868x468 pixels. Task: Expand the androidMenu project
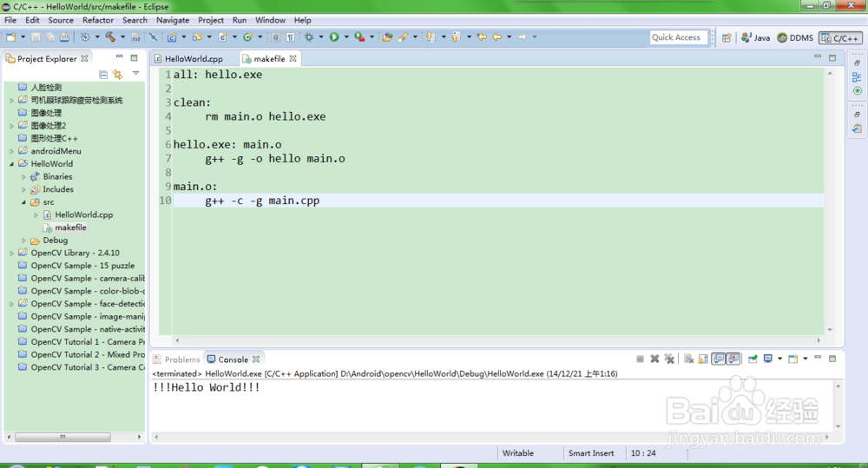click(11, 151)
